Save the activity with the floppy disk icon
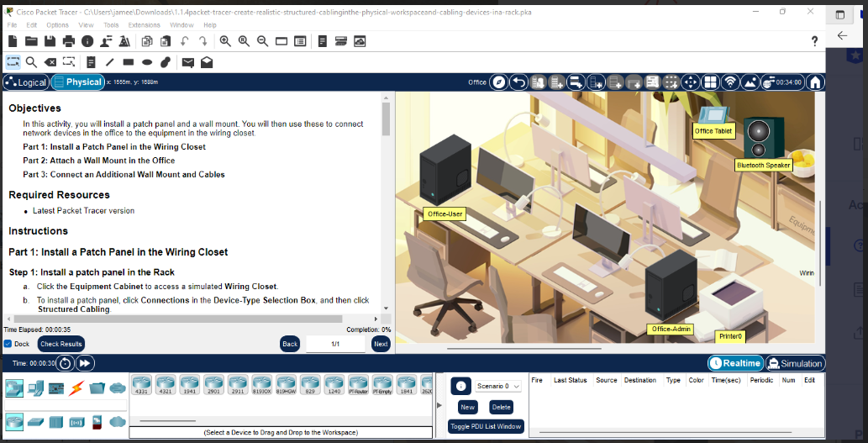 pyautogui.click(x=50, y=41)
